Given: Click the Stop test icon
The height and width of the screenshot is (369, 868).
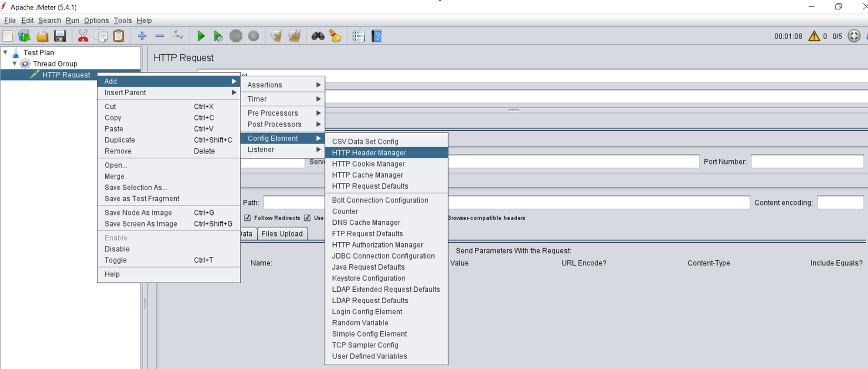Looking at the screenshot, I should pyautogui.click(x=236, y=36).
